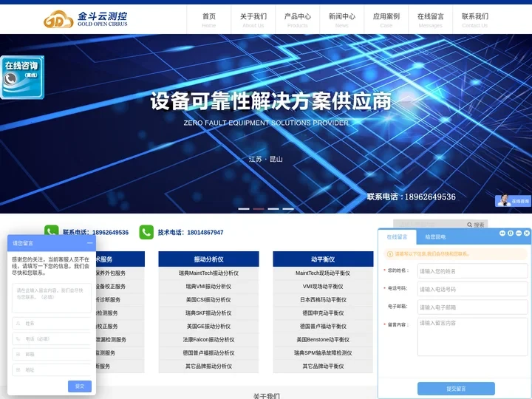Open 联系我们 Contact Us page
Image resolution: width=532 pixels, height=399 pixels.
(x=475, y=20)
